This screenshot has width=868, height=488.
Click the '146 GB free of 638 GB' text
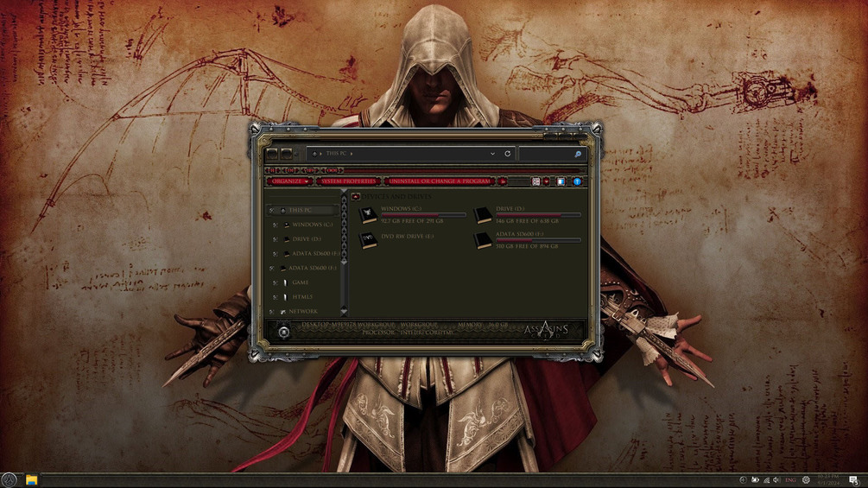click(527, 221)
